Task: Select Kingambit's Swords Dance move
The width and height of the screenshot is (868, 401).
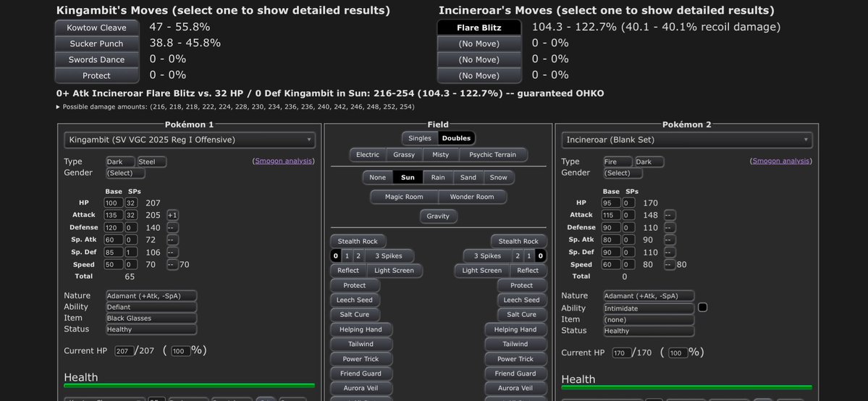Action: tap(96, 60)
